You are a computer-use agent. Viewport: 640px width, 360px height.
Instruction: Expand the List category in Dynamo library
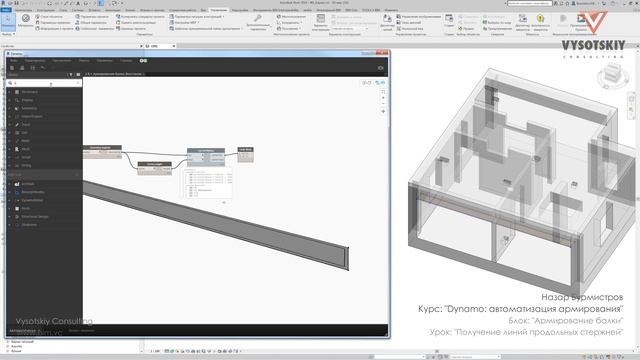[x=24, y=133]
